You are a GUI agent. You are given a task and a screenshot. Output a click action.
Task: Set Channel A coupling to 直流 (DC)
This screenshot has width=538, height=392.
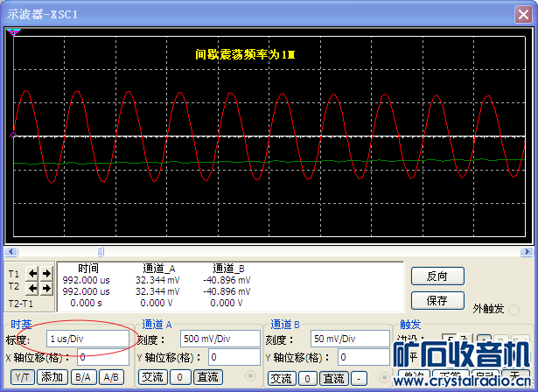pos(206,377)
